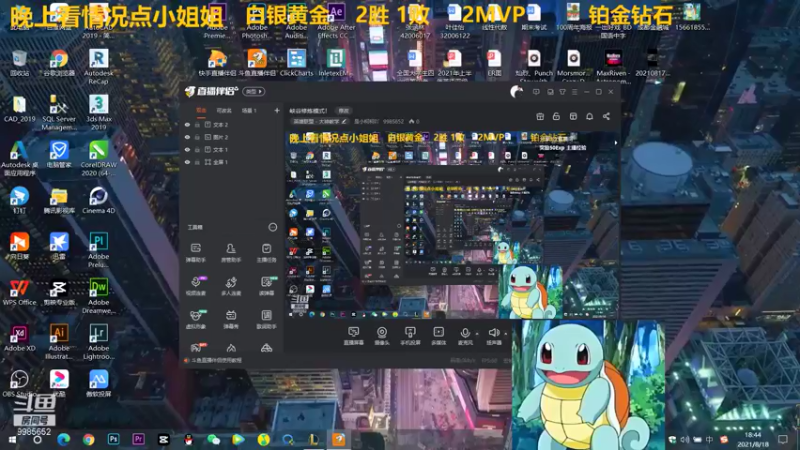Viewport: 800px width, 450px height.
Task: Add a new scene with the plus icon
Action: [x=277, y=110]
